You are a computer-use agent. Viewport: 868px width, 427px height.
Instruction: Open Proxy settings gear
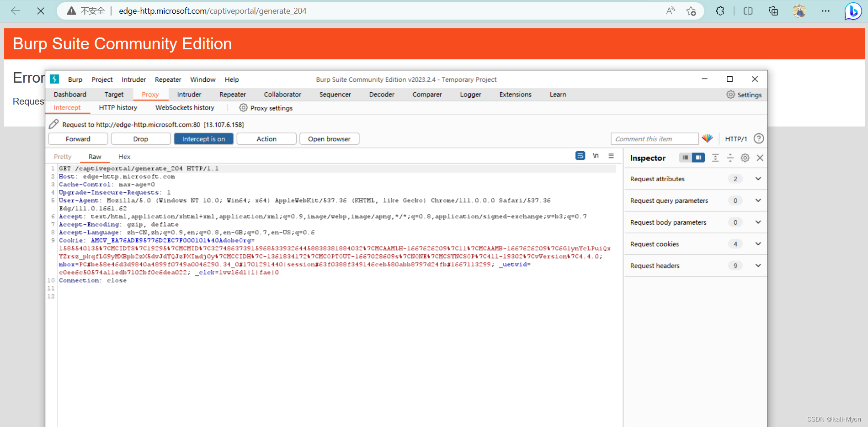266,108
